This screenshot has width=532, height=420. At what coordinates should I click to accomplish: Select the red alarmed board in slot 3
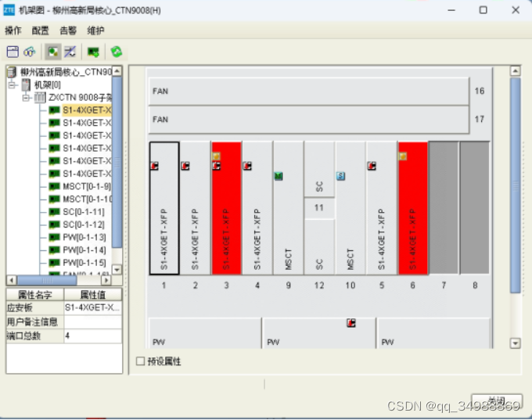coord(226,208)
